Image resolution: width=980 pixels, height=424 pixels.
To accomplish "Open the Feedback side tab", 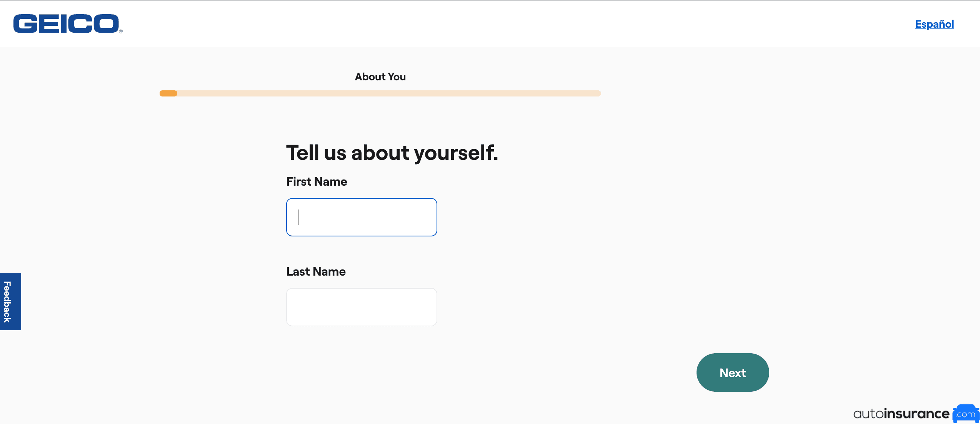I will (10, 302).
